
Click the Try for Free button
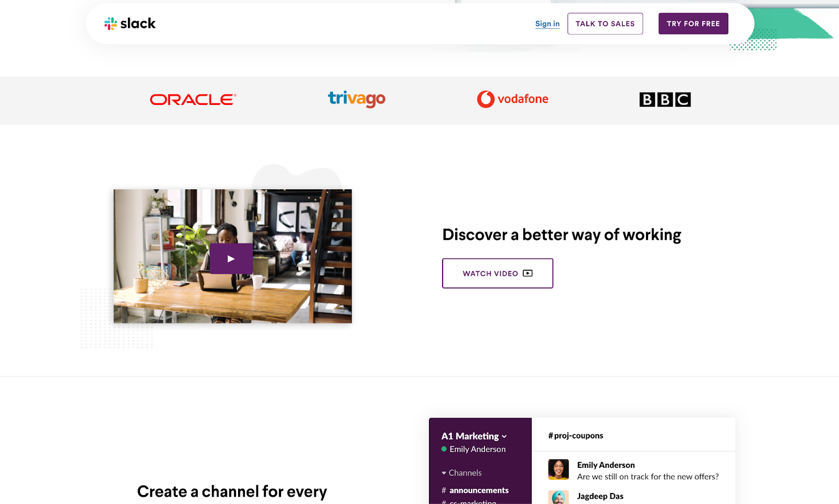693,24
